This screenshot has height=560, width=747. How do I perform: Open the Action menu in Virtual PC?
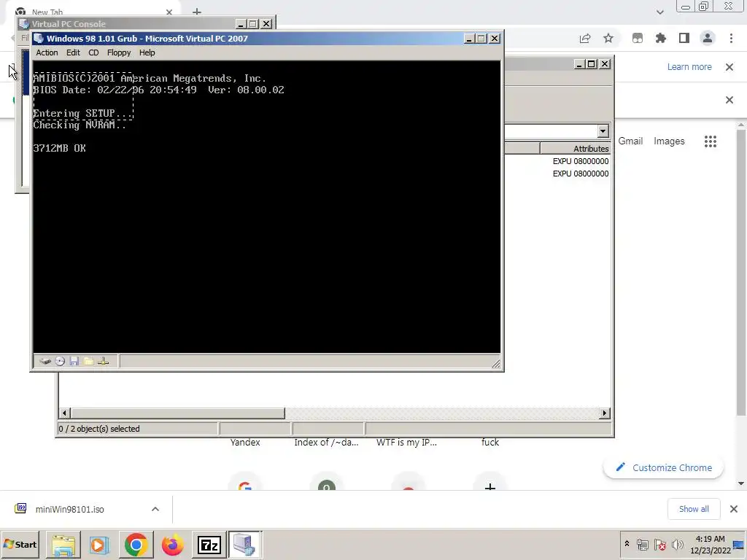[47, 52]
